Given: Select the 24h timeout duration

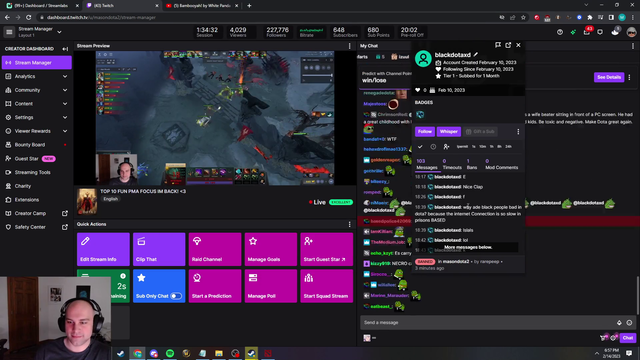Looking at the screenshot, I should tap(508, 147).
